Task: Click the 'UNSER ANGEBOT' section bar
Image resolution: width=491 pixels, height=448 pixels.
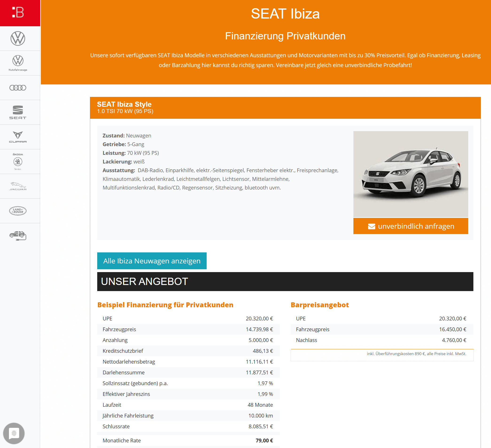Action: (285, 281)
